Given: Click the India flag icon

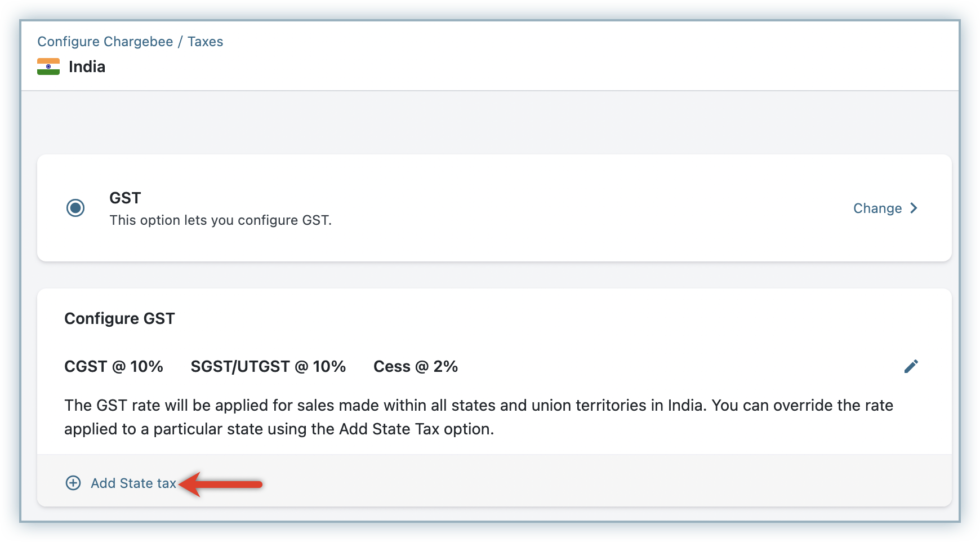Looking at the screenshot, I should click(48, 66).
